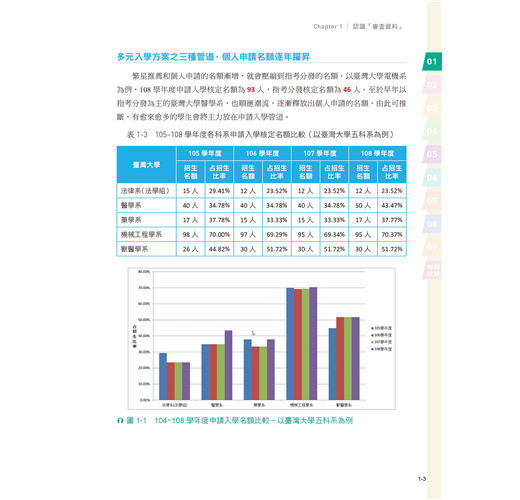Jump to chapter tab 08
This screenshot has height=500, width=520.
pyautogui.click(x=432, y=224)
